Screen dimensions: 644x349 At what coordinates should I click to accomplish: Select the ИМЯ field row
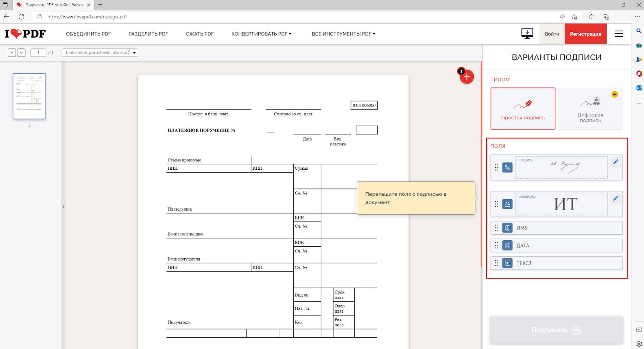[557, 228]
